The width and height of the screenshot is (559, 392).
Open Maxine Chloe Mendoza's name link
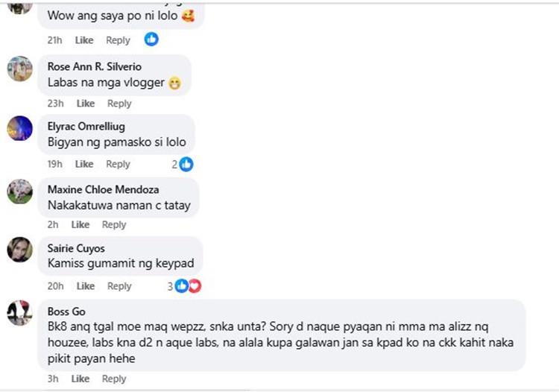pyautogui.click(x=103, y=189)
